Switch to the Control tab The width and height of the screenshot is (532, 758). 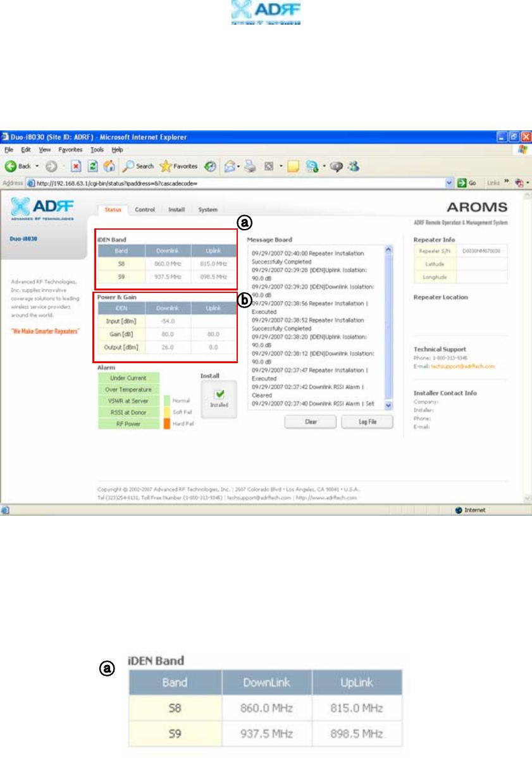coord(145,210)
